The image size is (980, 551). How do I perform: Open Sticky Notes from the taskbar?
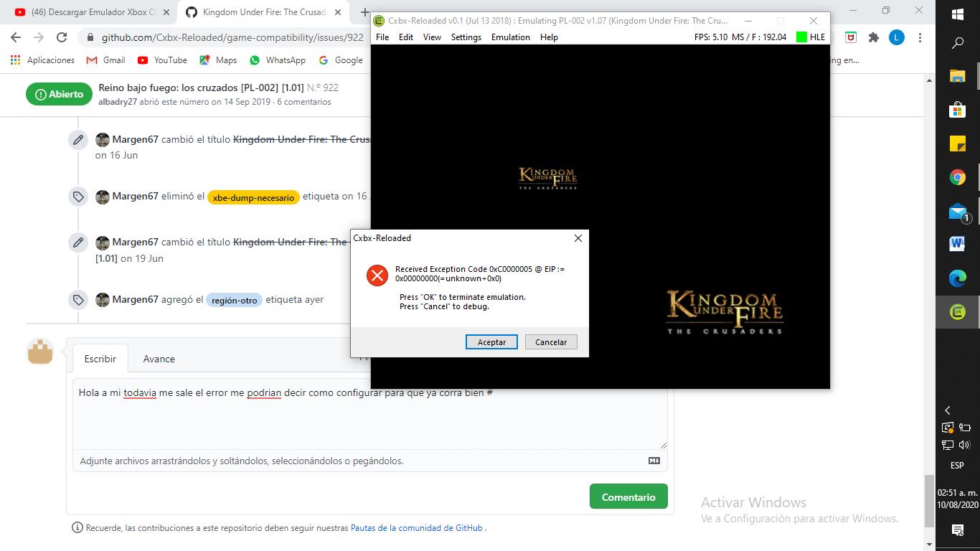[x=957, y=143]
